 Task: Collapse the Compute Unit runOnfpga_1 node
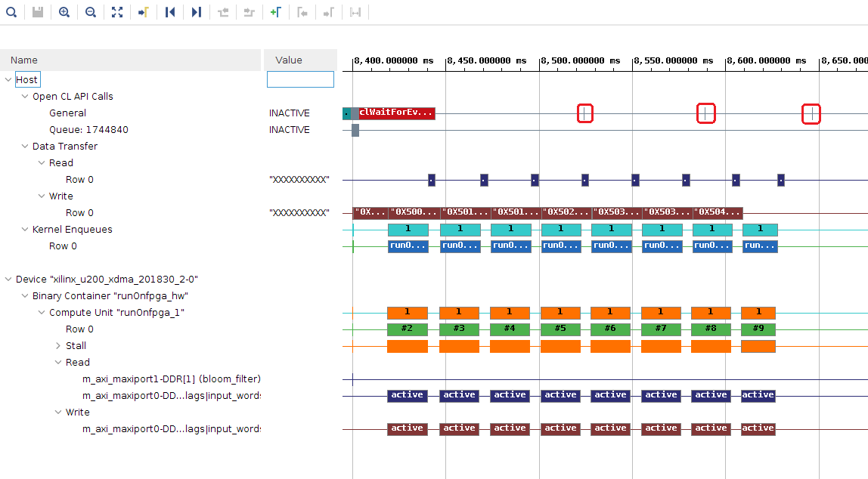point(42,313)
